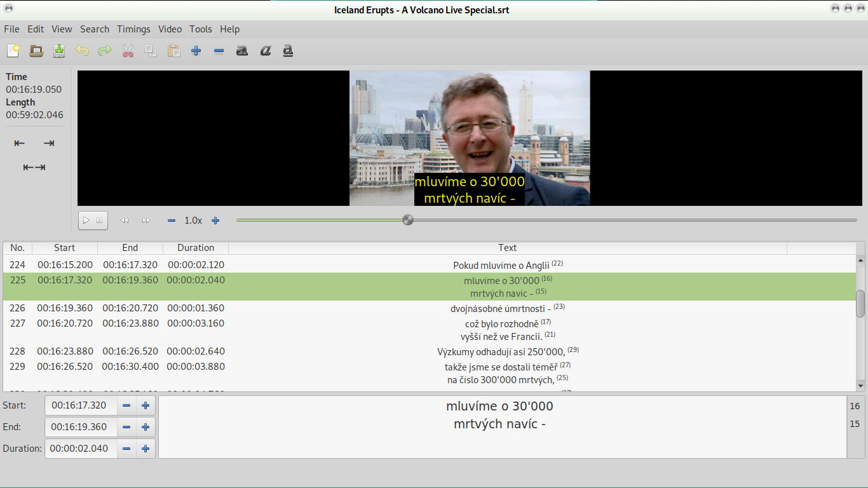Screen dimensions: 868x488
Task: Cut selection using scissors icon
Action: 128,51
